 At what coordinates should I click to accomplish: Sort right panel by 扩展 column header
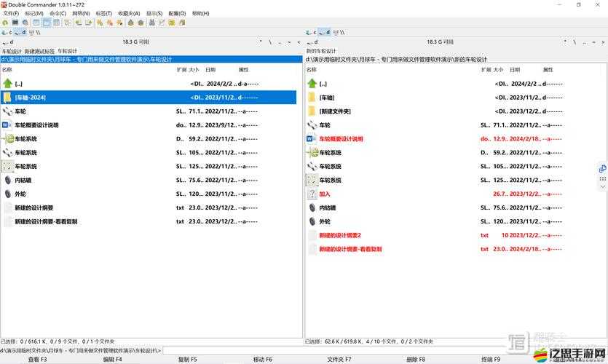click(x=486, y=70)
